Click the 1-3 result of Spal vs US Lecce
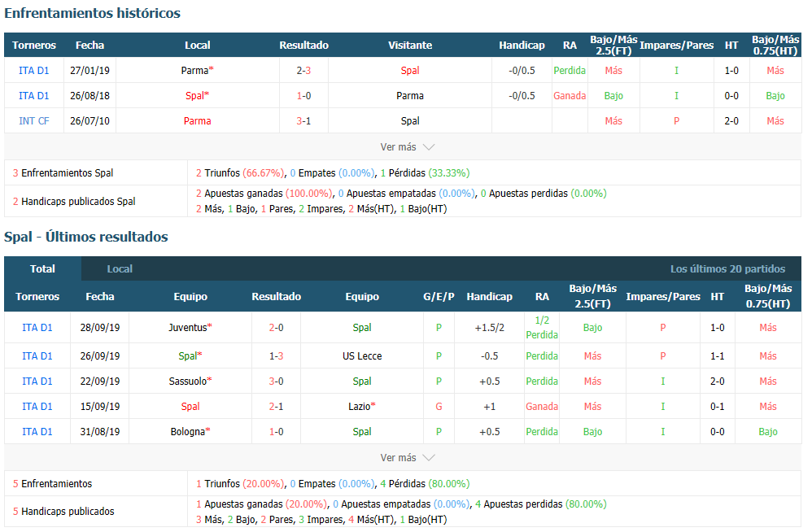Screen dimensions: 812x532 click(276, 356)
